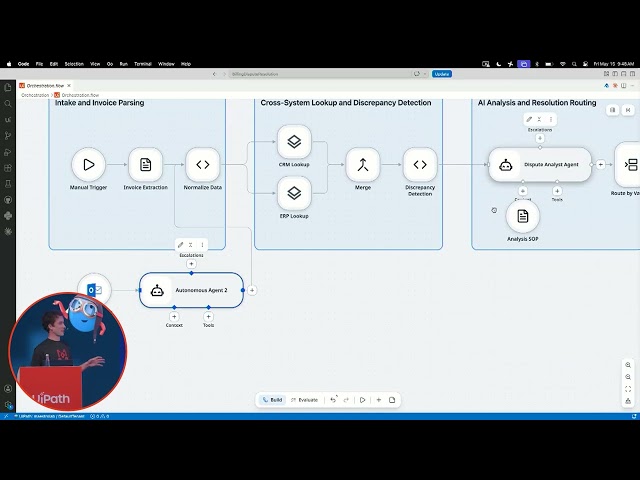Undo last canvas action
Viewport: 640px width, 480px height.
tap(333, 400)
